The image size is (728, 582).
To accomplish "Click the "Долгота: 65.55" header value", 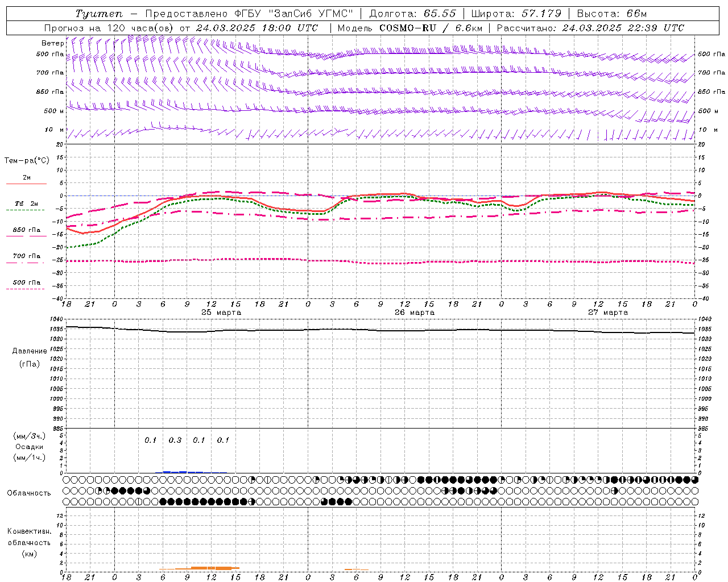I will coord(413,14).
